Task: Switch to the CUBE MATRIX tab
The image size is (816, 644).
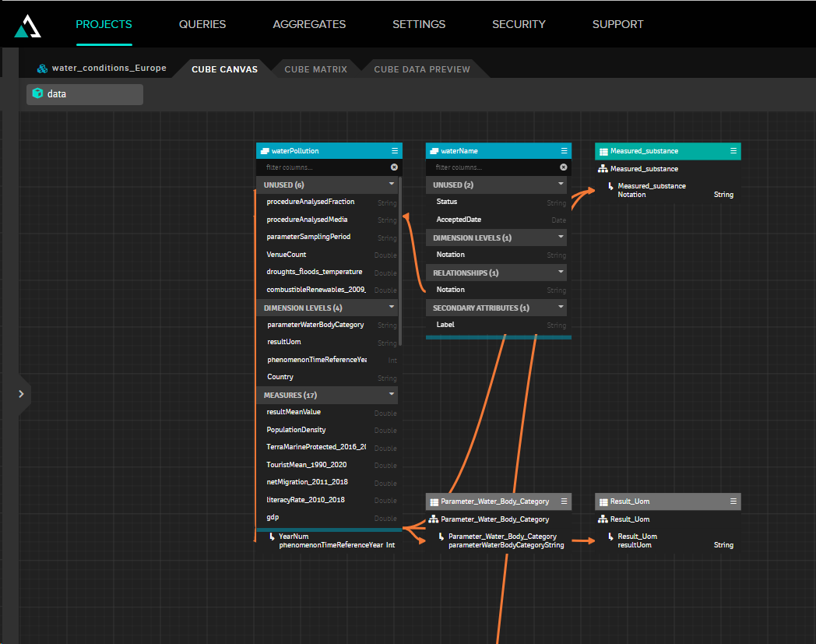Action: [315, 69]
